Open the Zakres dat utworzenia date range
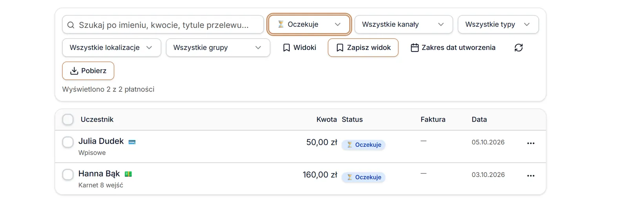The image size is (644, 199). click(453, 47)
